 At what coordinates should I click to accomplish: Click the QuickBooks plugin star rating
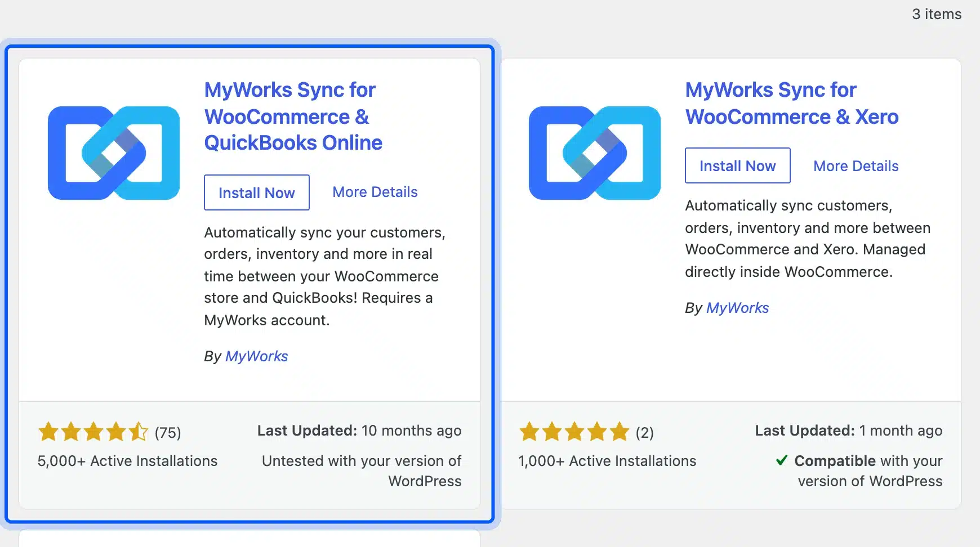[93, 432]
